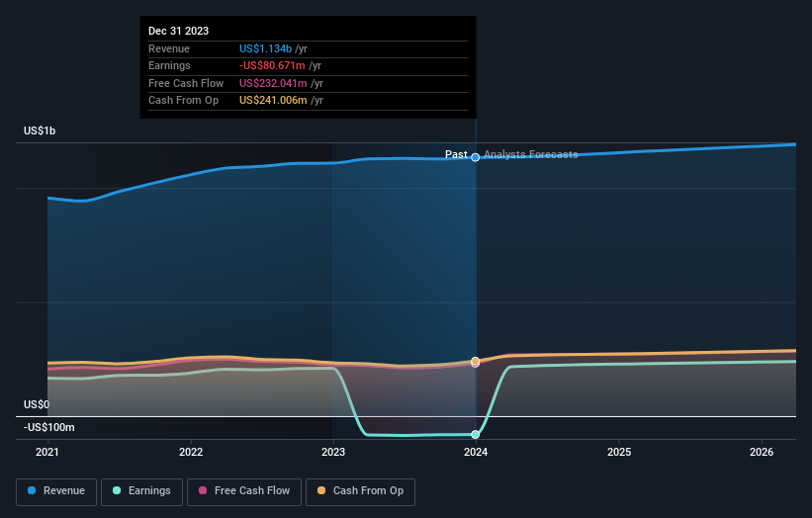
Task: Select the Earnings data point at 2024
Action: (476, 435)
